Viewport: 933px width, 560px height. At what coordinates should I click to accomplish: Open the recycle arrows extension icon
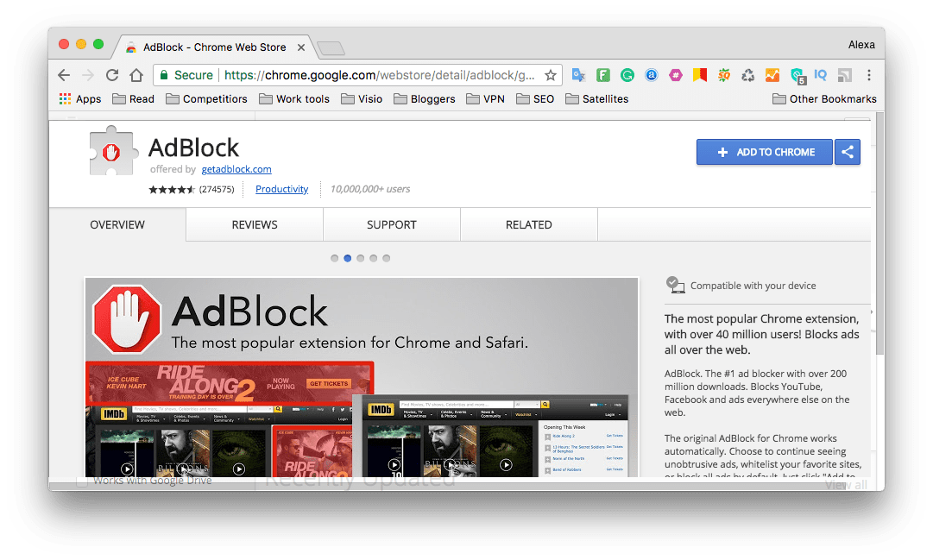pyautogui.click(x=748, y=75)
